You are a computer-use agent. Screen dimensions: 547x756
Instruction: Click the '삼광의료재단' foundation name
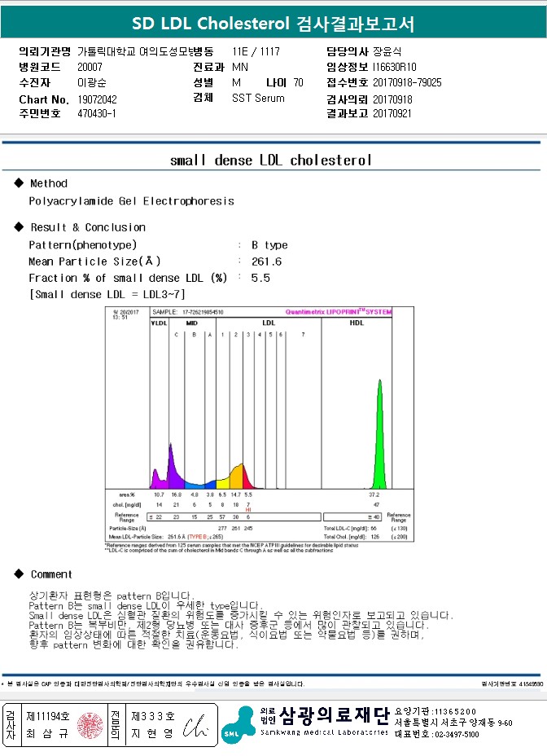(x=334, y=715)
